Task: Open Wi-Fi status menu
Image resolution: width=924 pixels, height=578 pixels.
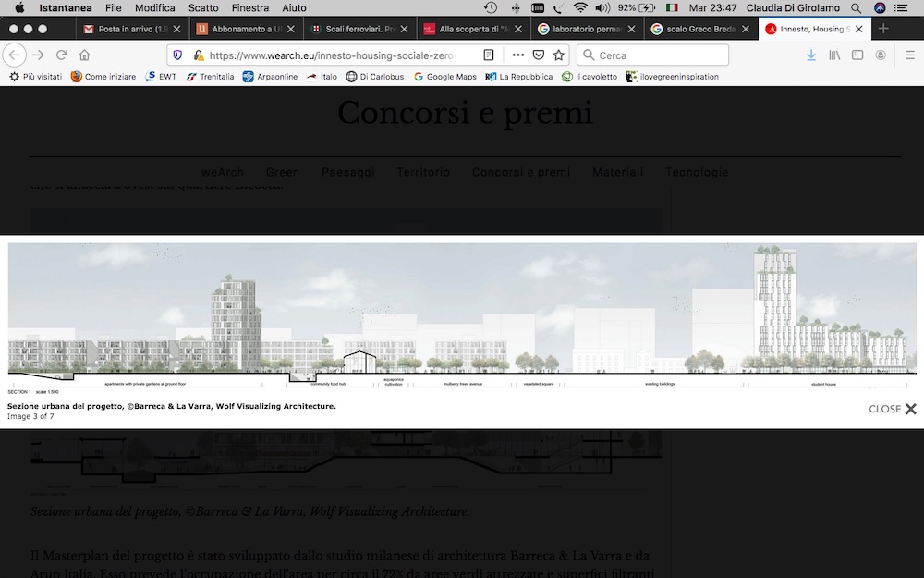Action: (x=580, y=7)
